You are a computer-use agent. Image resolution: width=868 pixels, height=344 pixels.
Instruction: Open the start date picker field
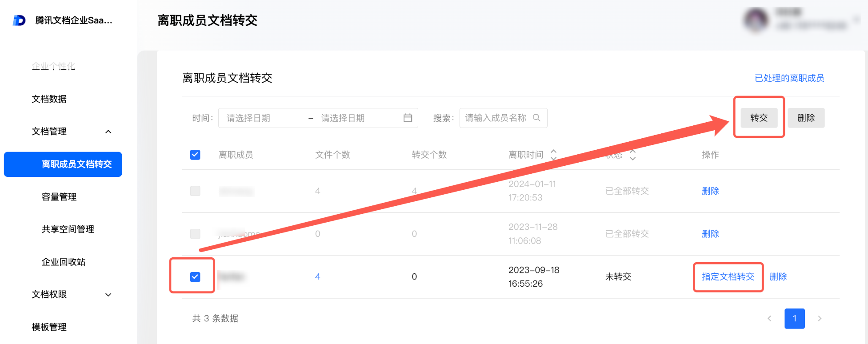pos(262,118)
